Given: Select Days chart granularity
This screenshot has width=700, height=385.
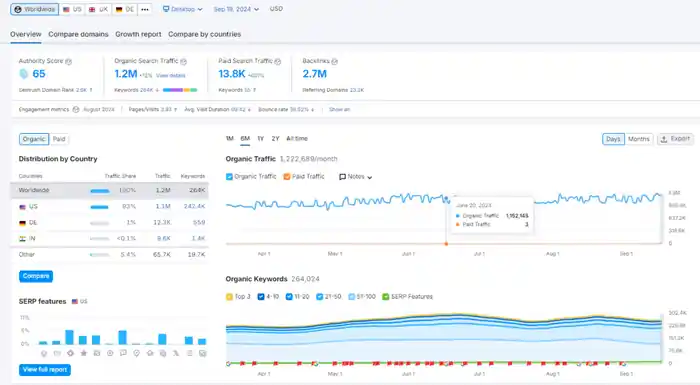Looking at the screenshot, I should coord(613,139).
